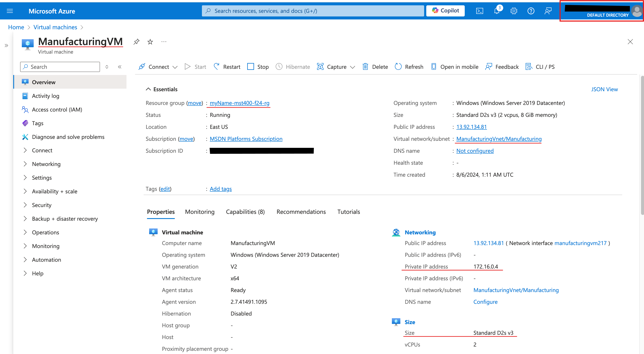Image resolution: width=644 pixels, height=354 pixels.
Task: Pin ManufacturingVM to dashboard
Action: [137, 42]
